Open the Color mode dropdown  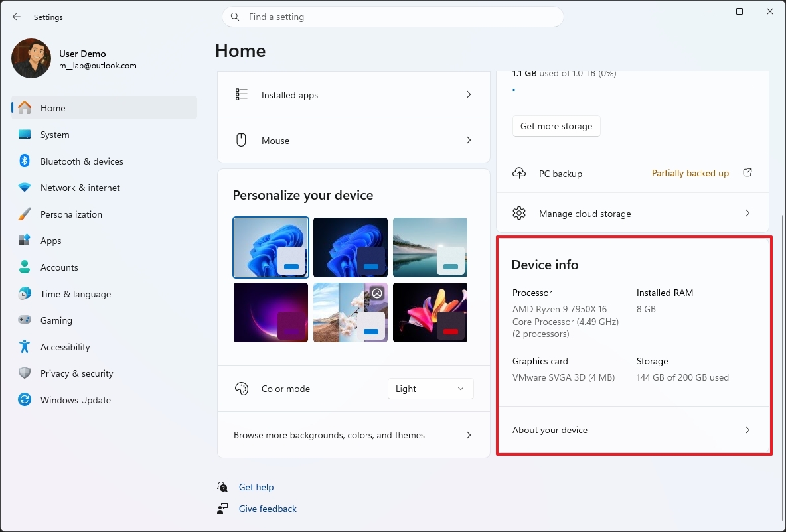430,389
